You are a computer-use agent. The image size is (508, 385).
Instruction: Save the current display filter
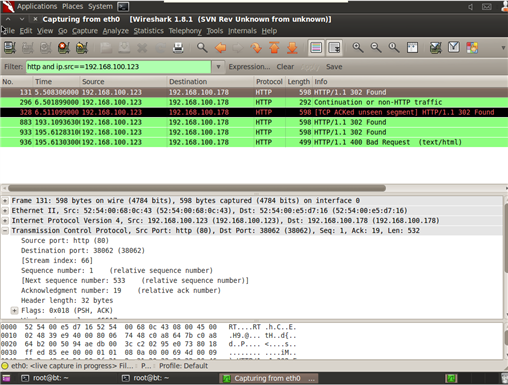click(x=334, y=67)
